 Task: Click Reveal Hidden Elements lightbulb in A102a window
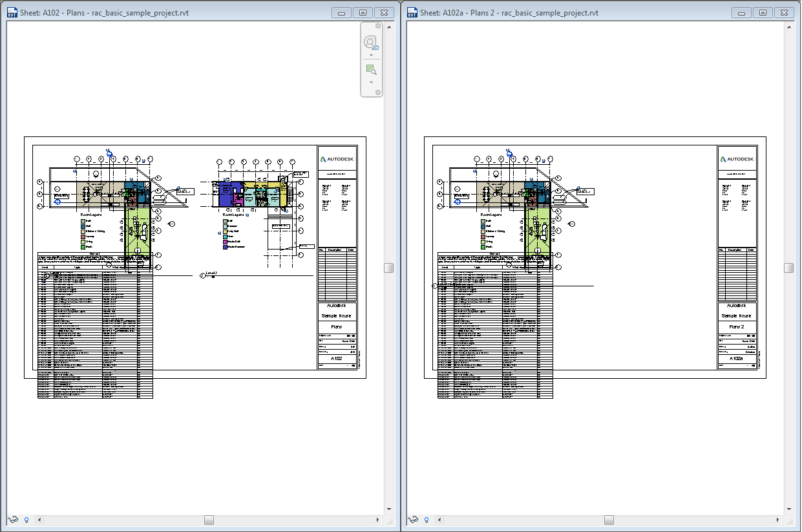coord(427,520)
